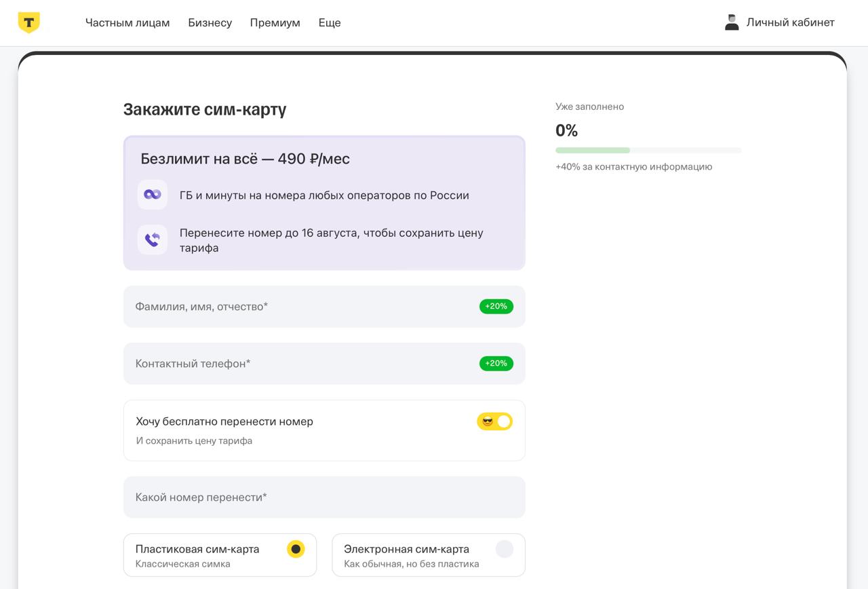Click the yellow T-Bank shield logo
This screenshot has height=589, width=868.
28,22
